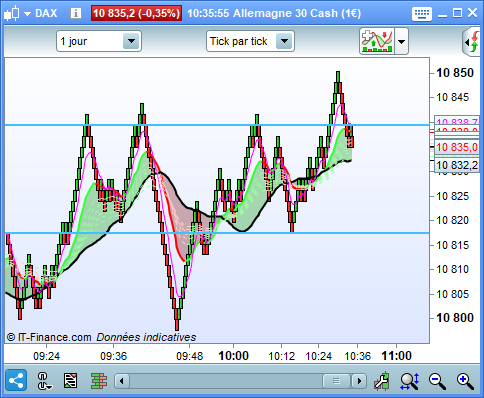The image size is (484, 398).
Task: Click the add indicator icon
Action: click(x=377, y=41)
